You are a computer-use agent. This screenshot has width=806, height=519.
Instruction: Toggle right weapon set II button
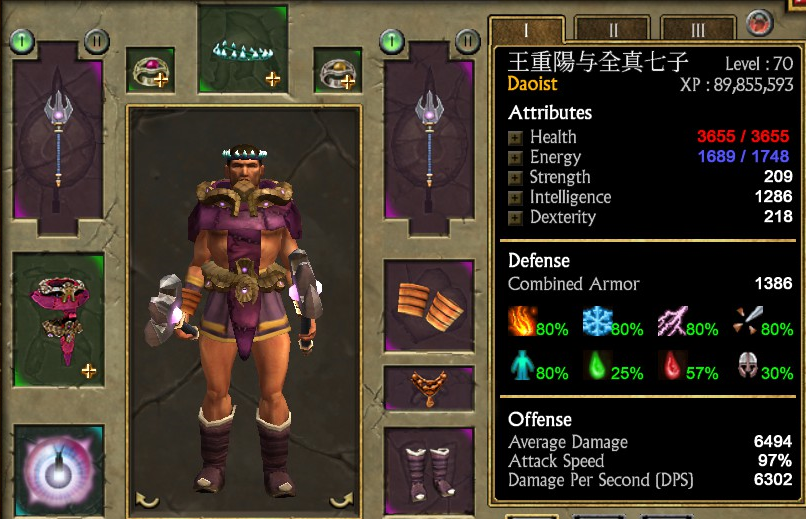tap(468, 41)
